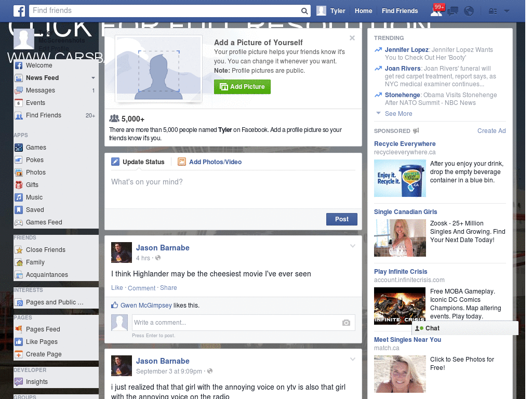Open the Play Infinite Crisis ad title
The width and height of the screenshot is (532, 399).
click(401, 272)
